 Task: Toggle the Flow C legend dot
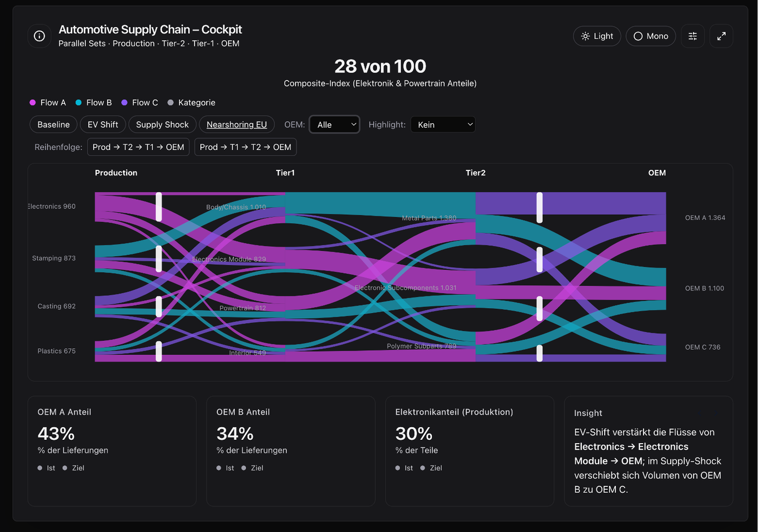[x=124, y=103]
